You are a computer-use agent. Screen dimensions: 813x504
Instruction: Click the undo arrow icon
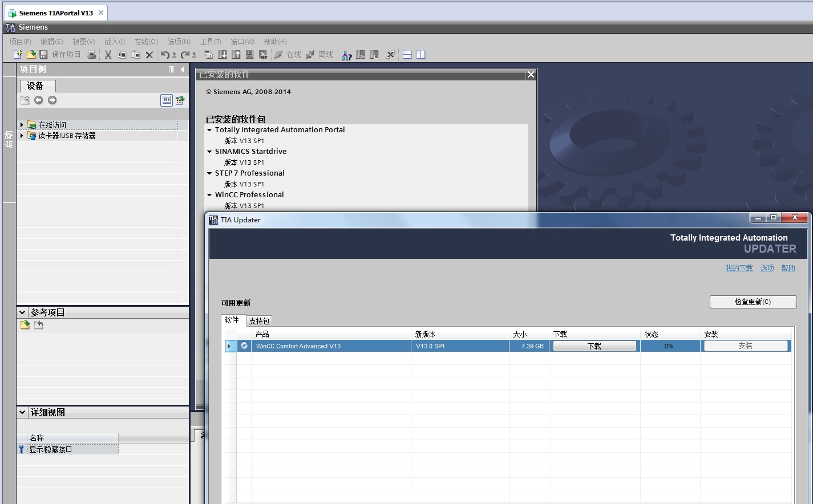(x=165, y=55)
